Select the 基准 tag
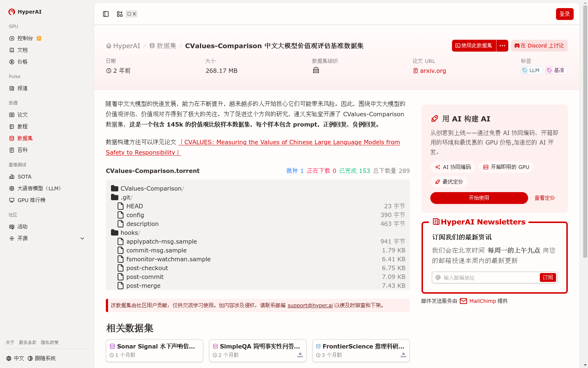The width and height of the screenshot is (588, 368). point(556,70)
